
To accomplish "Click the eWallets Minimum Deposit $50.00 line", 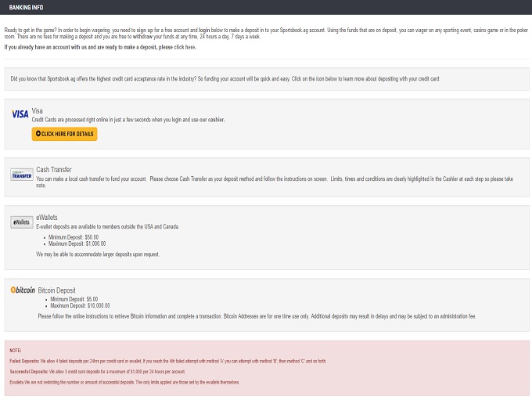I will click(74, 237).
